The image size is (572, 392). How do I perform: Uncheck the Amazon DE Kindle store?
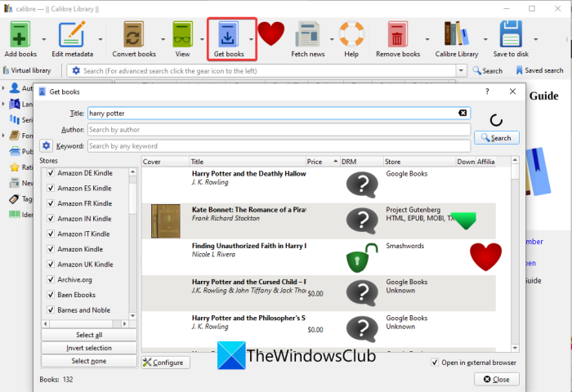(x=51, y=173)
